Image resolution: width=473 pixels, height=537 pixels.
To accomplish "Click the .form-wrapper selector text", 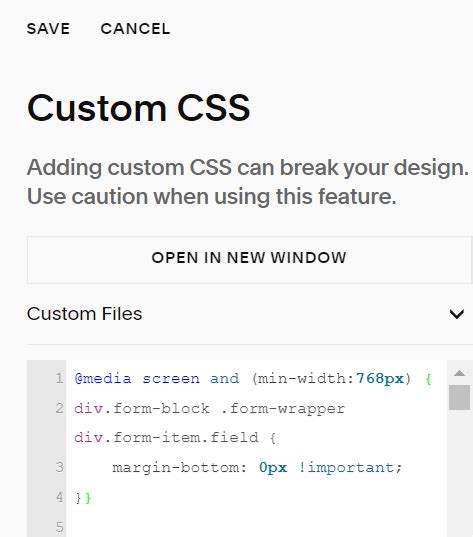I will point(283,409).
